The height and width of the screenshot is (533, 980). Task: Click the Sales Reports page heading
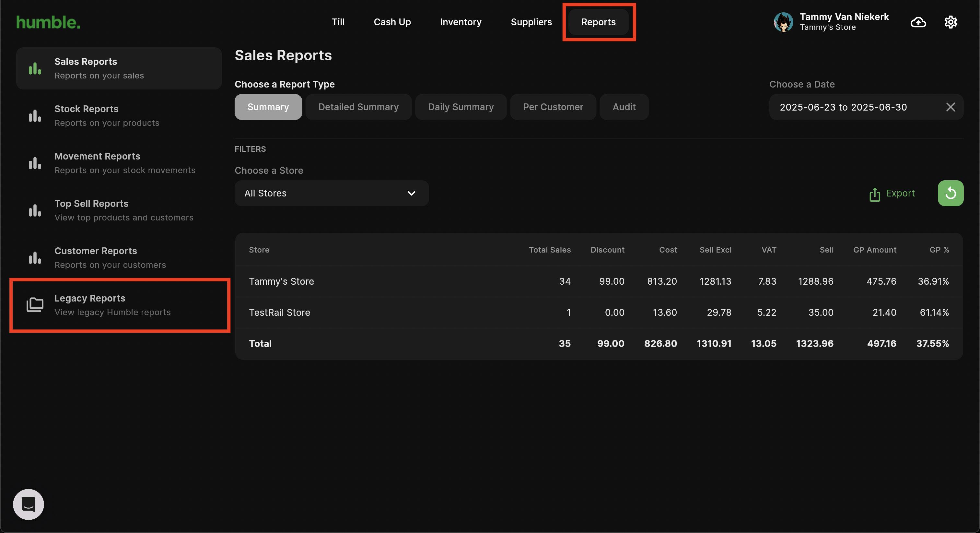tap(283, 55)
